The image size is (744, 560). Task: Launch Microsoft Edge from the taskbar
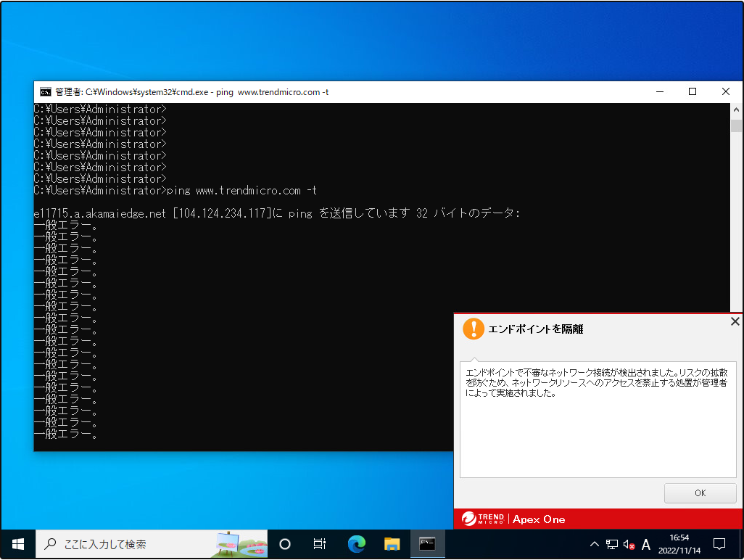click(x=356, y=544)
